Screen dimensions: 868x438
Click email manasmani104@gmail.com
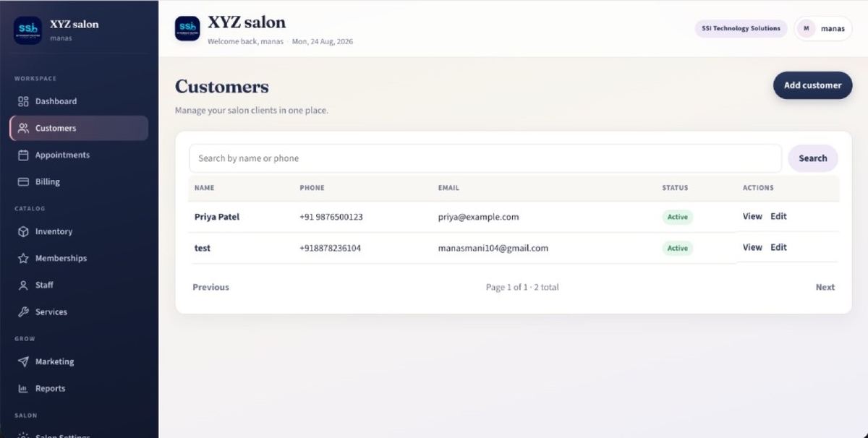tap(493, 248)
